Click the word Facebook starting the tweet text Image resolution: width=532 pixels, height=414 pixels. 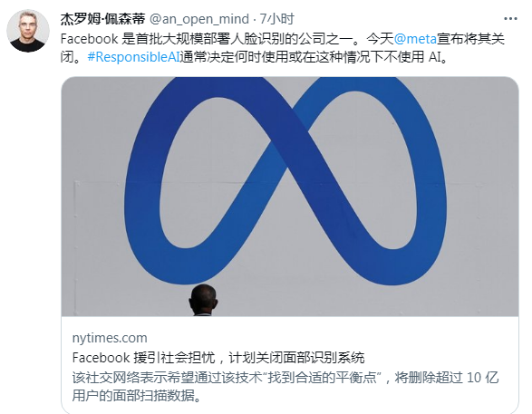coord(89,39)
